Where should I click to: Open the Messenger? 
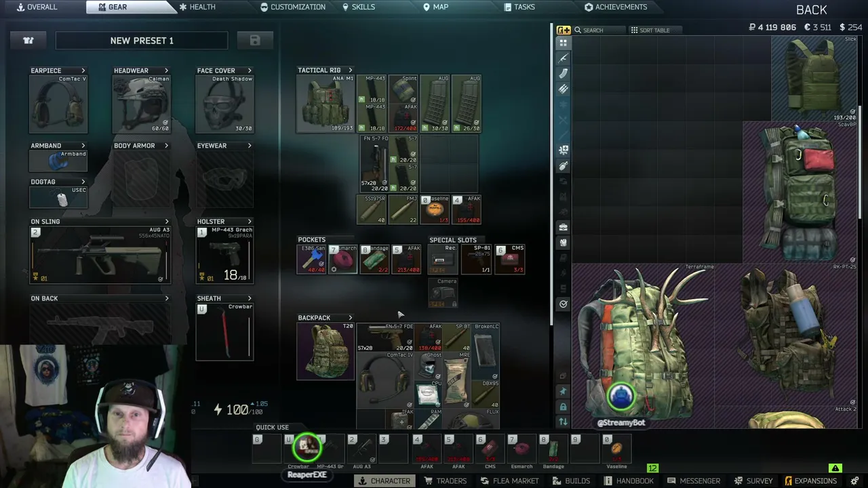point(693,481)
